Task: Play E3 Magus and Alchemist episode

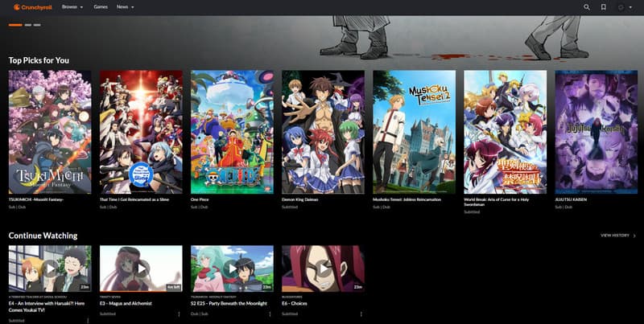Action: 141,269
